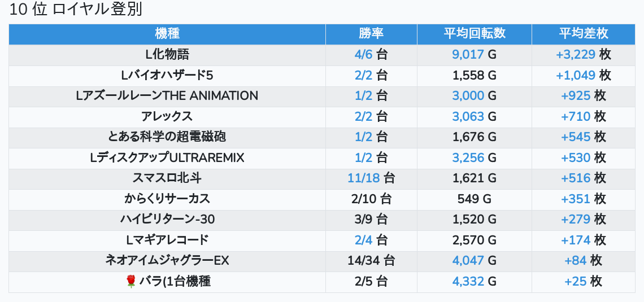This screenshot has width=644, height=302.
Task: Sort by 勝率 column header
Action: 371,33
